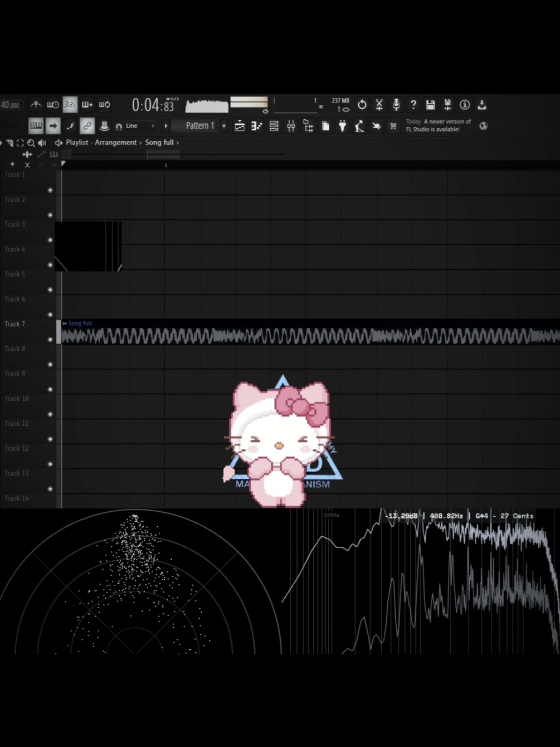Open help question mark button

(x=413, y=105)
